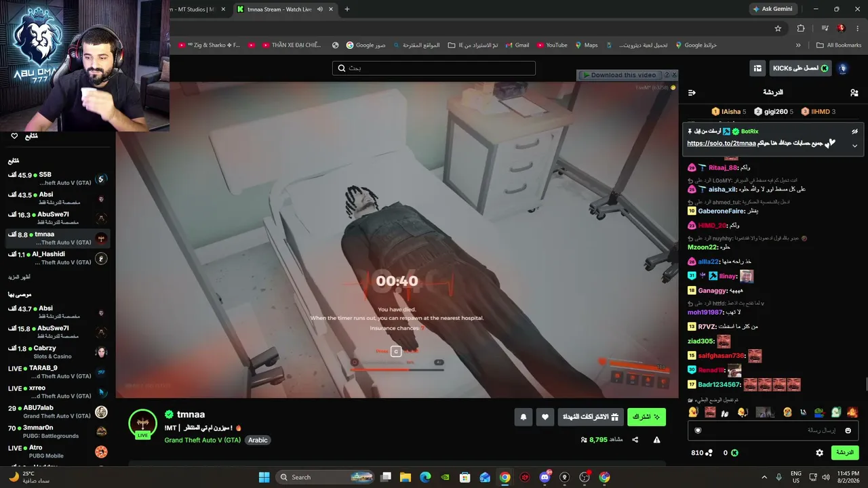
Task: Open the Cabrzy recommended channel
Action: [58, 352]
